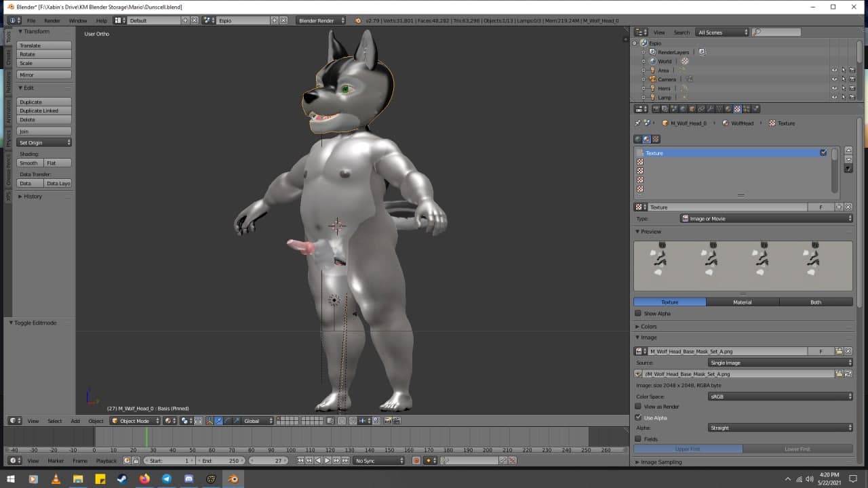The height and width of the screenshot is (488, 868).
Task: Enable the Show Alpha checkbox
Action: coord(638,313)
